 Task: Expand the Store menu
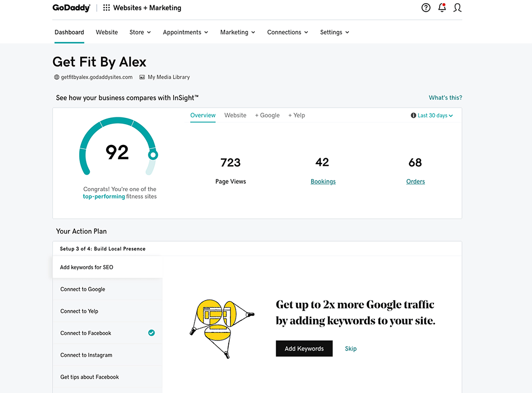point(140,32)
